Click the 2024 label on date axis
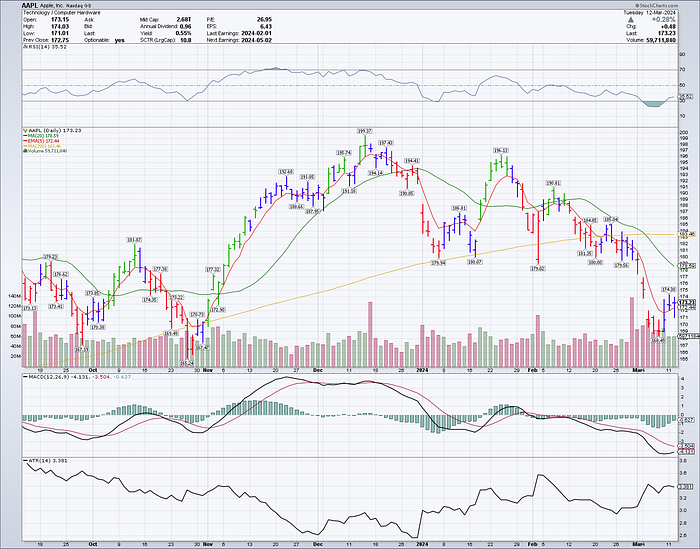The width and height of the screenshot is (700, 549). 422,370
